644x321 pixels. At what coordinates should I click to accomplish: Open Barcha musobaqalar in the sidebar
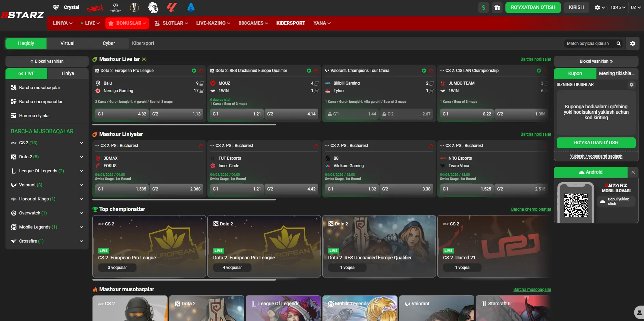point(47,88)
